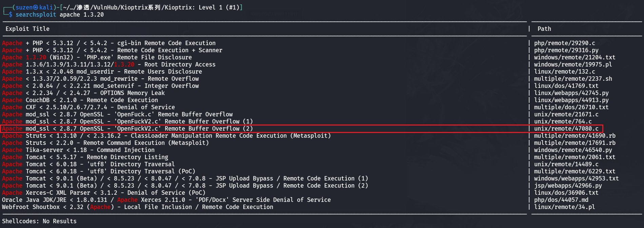
Task: Click the CouchDB Remote Code Execution row
Action: point(92,100)
